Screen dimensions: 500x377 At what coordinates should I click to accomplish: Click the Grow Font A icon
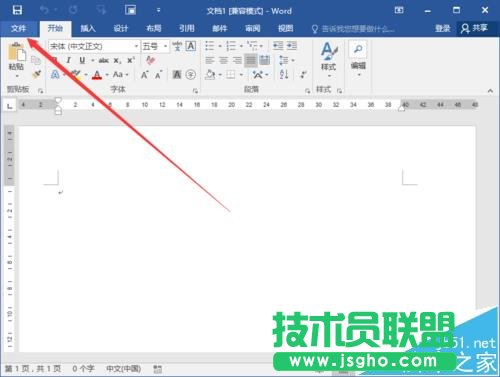[144, 75]
